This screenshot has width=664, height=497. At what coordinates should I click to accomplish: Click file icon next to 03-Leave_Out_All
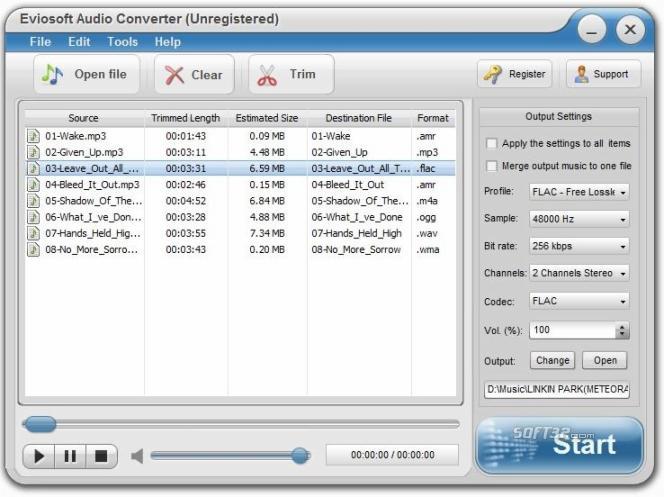[x=33, y=168]
